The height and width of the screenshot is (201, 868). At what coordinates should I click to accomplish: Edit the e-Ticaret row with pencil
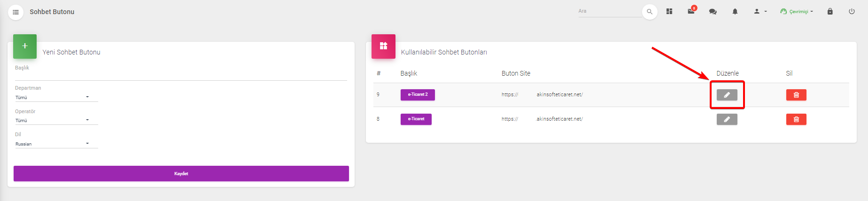[x=727, y=119]
